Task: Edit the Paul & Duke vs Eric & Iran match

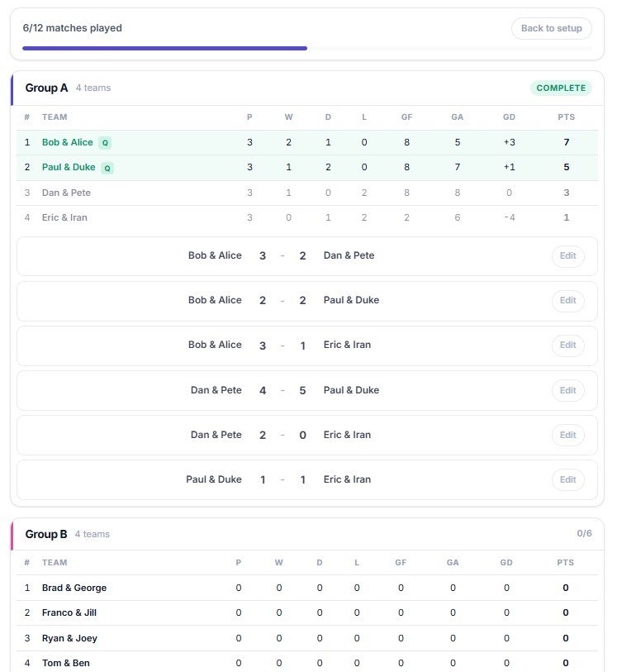Action: [x=567, y=479]
